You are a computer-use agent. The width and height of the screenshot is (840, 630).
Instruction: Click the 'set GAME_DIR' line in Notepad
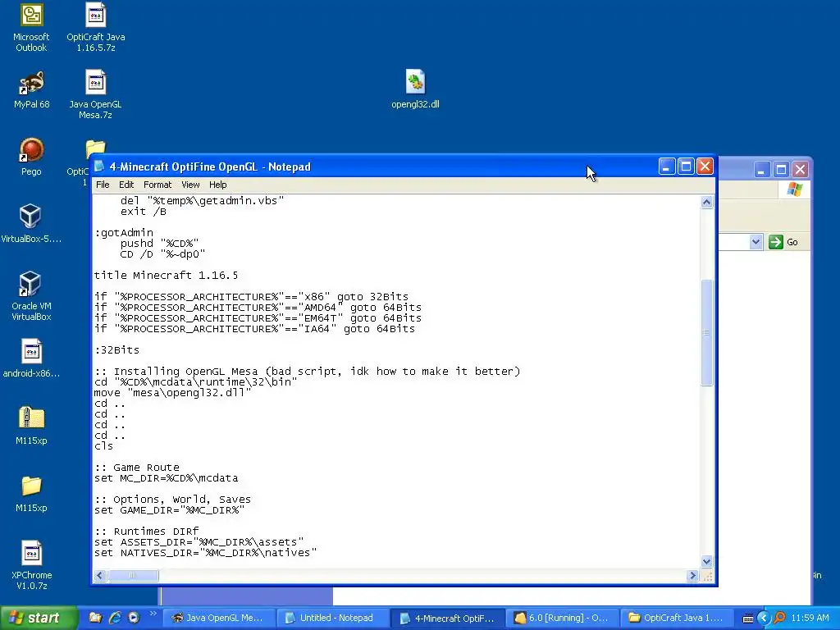click(x=169, y=510)
